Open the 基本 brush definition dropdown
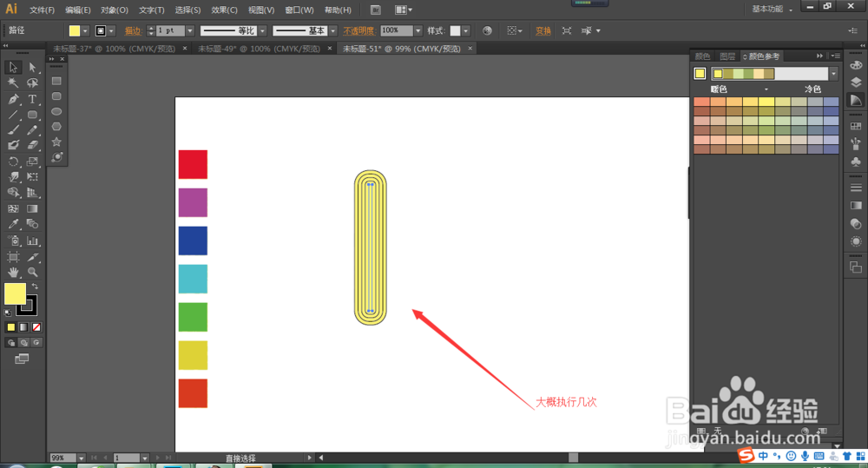 tap(332, 31)
